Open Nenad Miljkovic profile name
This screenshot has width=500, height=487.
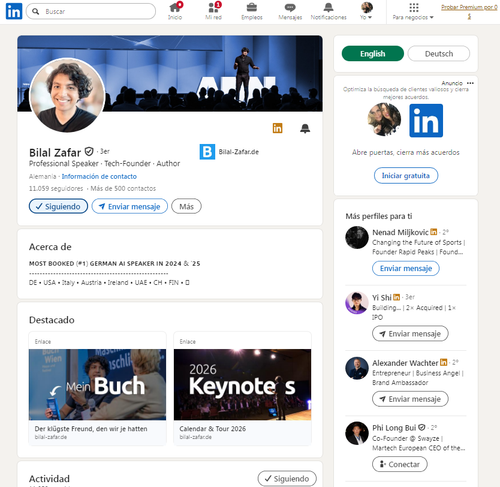coord(400,232)
